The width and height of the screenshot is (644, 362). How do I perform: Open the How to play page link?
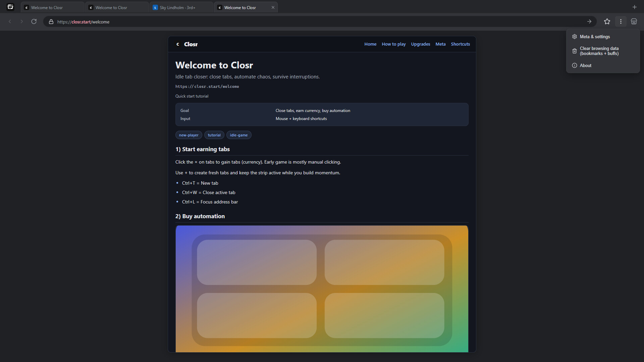pos(393,44)
